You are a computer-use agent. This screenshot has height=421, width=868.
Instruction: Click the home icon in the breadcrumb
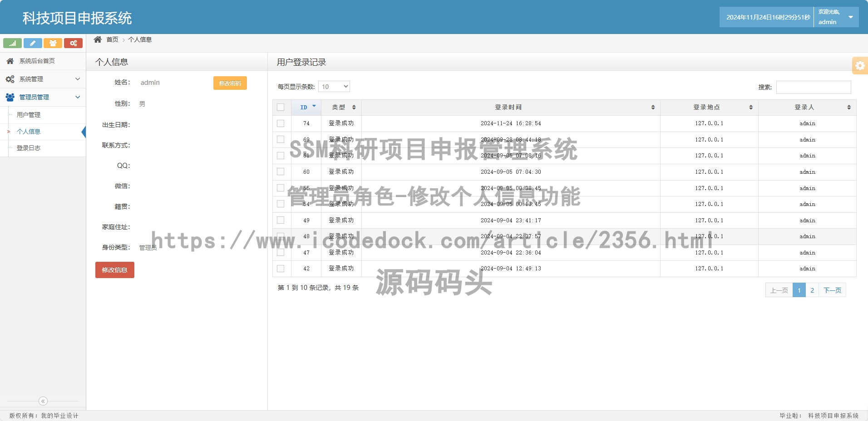click(98, 39)
